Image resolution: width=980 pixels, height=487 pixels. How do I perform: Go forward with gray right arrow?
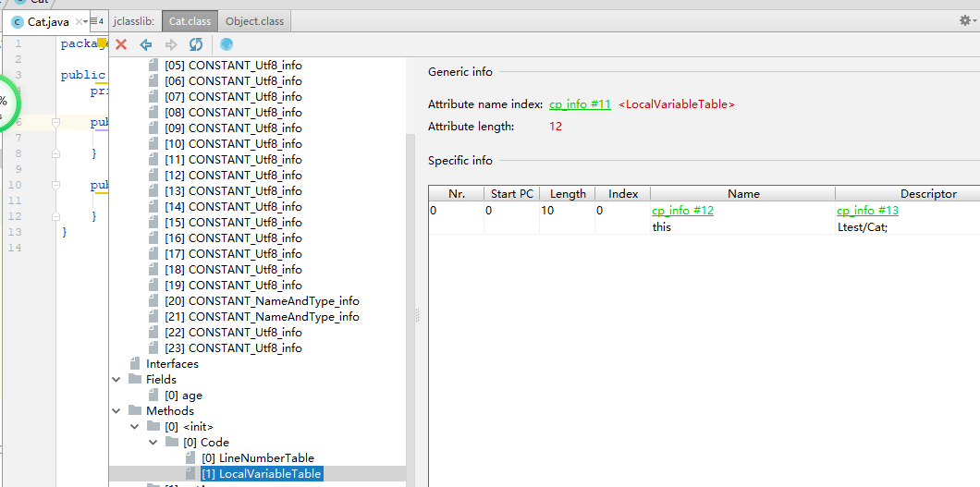click(x=171, y=44)
